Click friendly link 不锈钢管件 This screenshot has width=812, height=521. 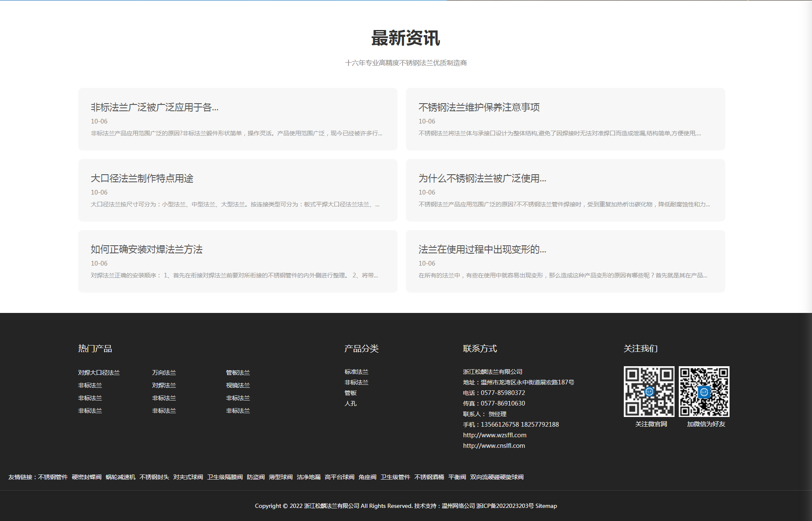tap(53, 477)
